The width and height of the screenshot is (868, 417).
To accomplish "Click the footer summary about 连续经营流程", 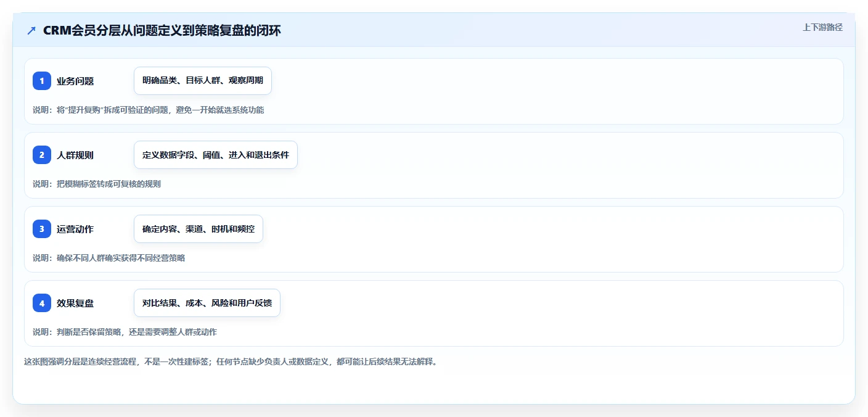I will 231,361.
